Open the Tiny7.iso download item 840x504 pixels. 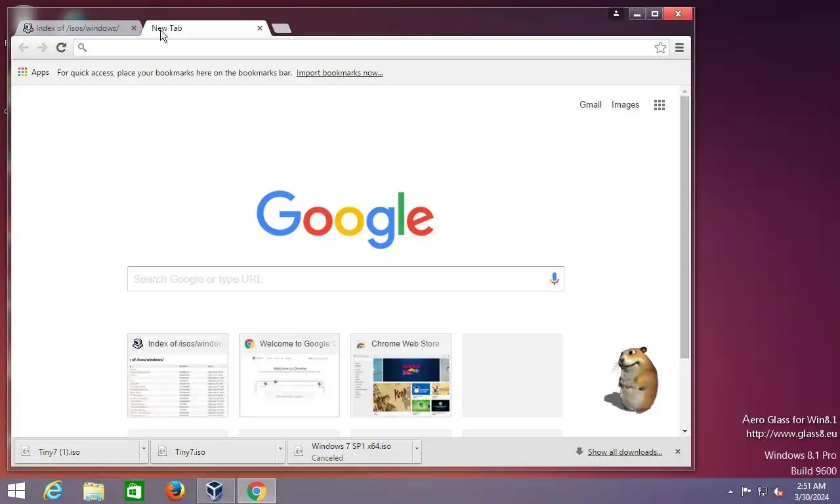pos(214,451)
